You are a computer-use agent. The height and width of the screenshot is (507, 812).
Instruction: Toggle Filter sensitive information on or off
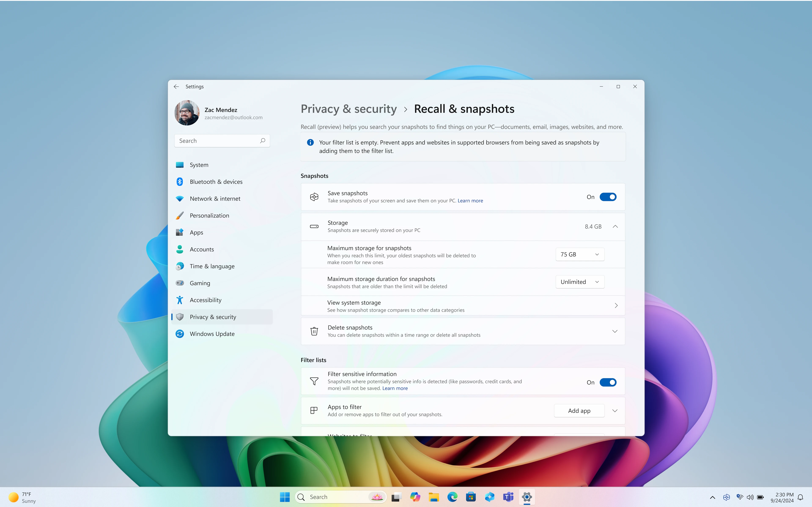click(x=608, y=382)
